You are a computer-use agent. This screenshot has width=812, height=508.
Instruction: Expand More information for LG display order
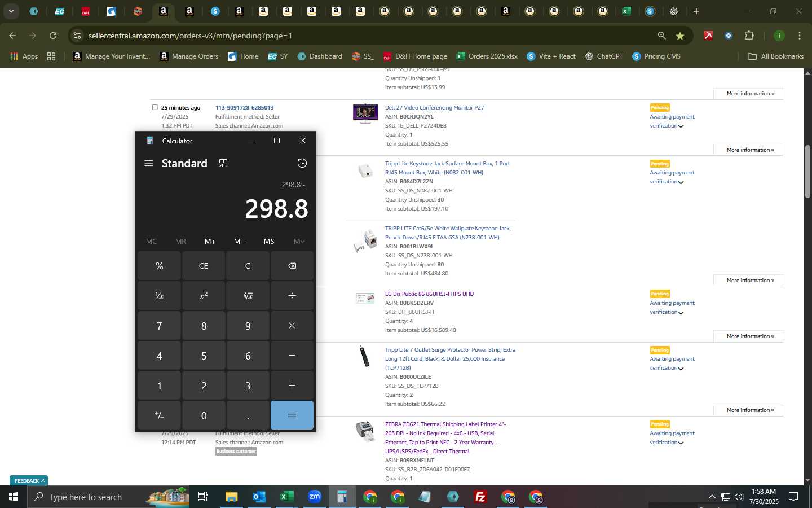[x=748, y=336]
